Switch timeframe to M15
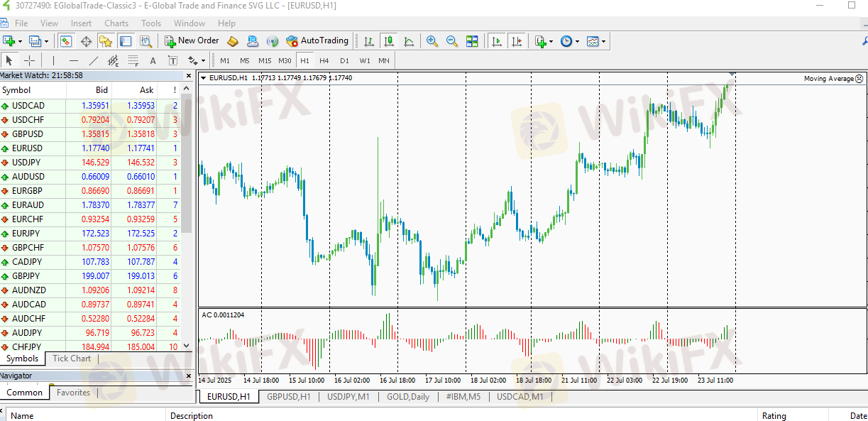This screenshot has width=868, height=421. (x=265, y=60)
